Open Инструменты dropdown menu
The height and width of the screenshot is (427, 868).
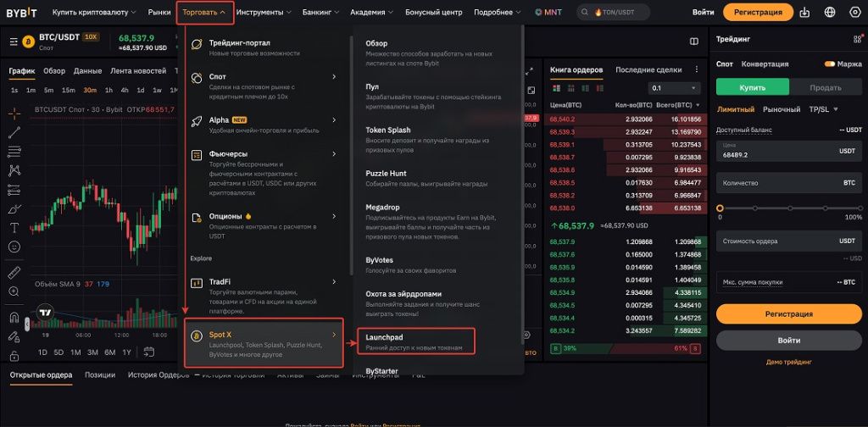(264, 12)
